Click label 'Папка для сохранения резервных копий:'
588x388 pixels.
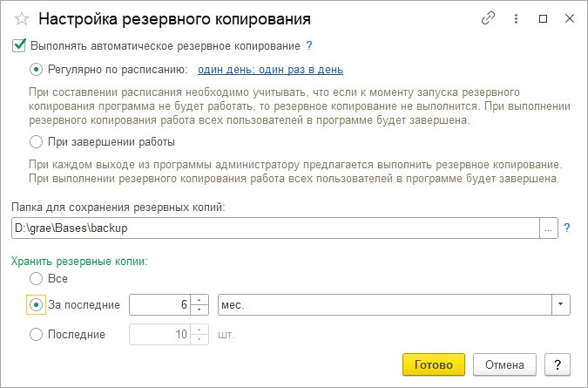(x=118, y=208)
